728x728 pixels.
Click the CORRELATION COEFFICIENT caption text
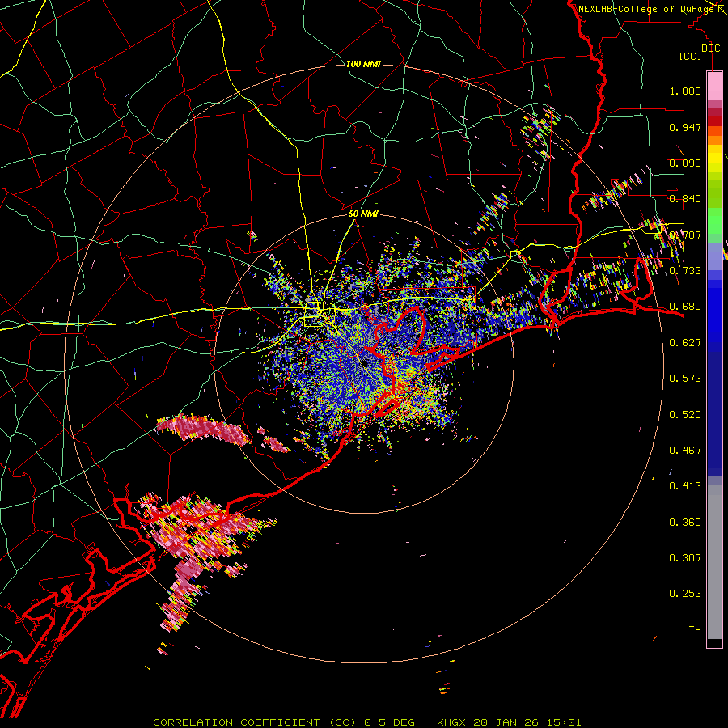(x=236, y=722)
